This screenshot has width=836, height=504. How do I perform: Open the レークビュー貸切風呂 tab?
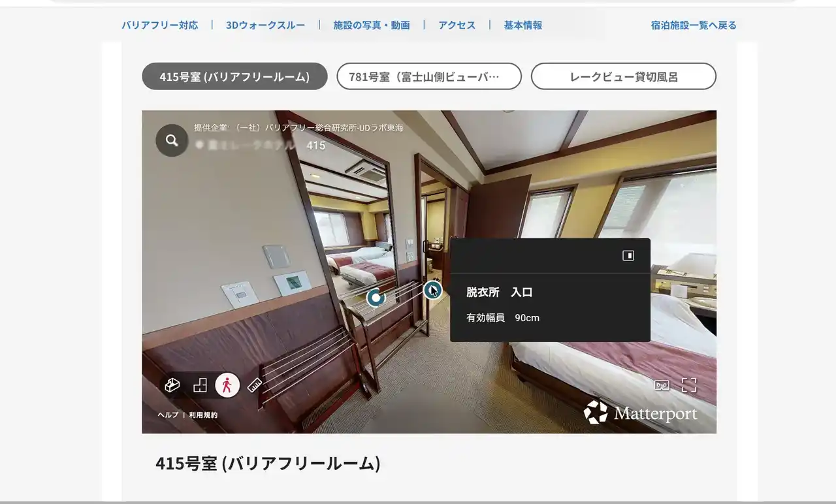tap(623, 76)
